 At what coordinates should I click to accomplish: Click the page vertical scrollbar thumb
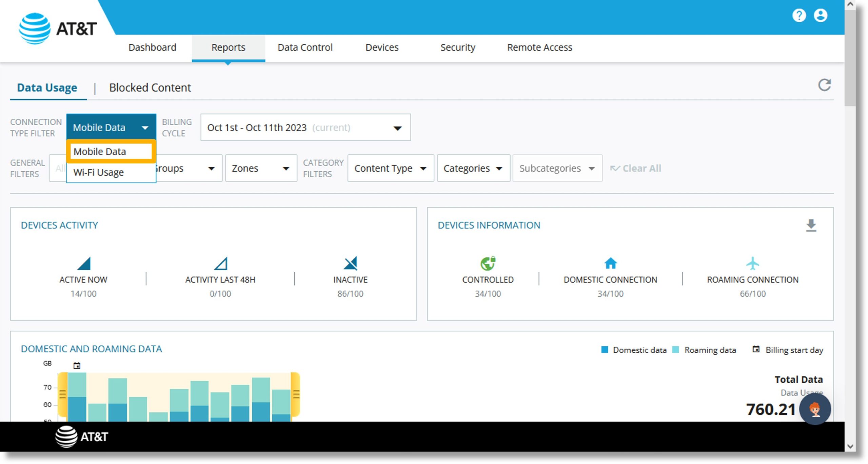850,58
